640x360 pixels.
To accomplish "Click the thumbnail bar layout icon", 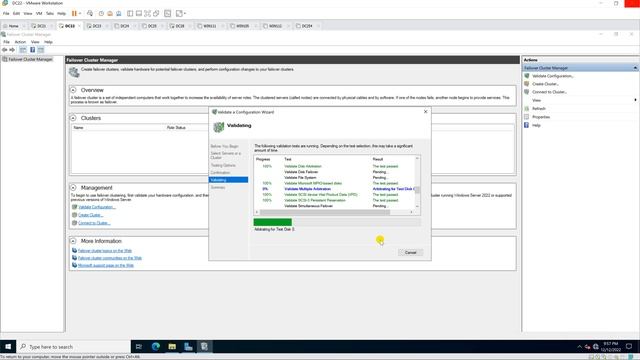I will [139, 13].
